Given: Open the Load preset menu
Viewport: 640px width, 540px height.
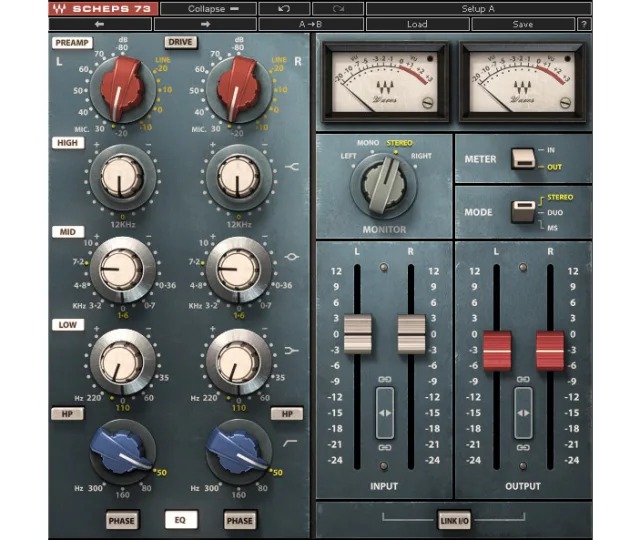Looking at the screenshot, I should pyautogui.click(x=417, y=24).
